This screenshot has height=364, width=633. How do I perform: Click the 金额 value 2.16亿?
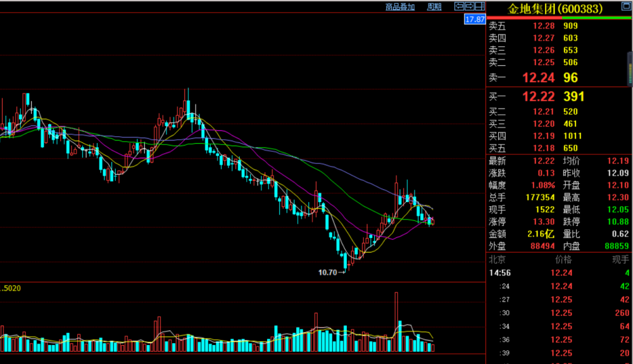[x=541, y=234]
